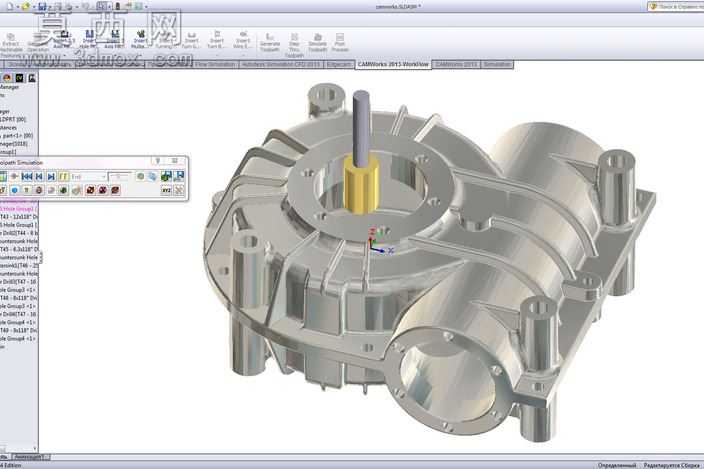704x469 pixels.
Task: Step simulation back one move
Action: point(39,176)
